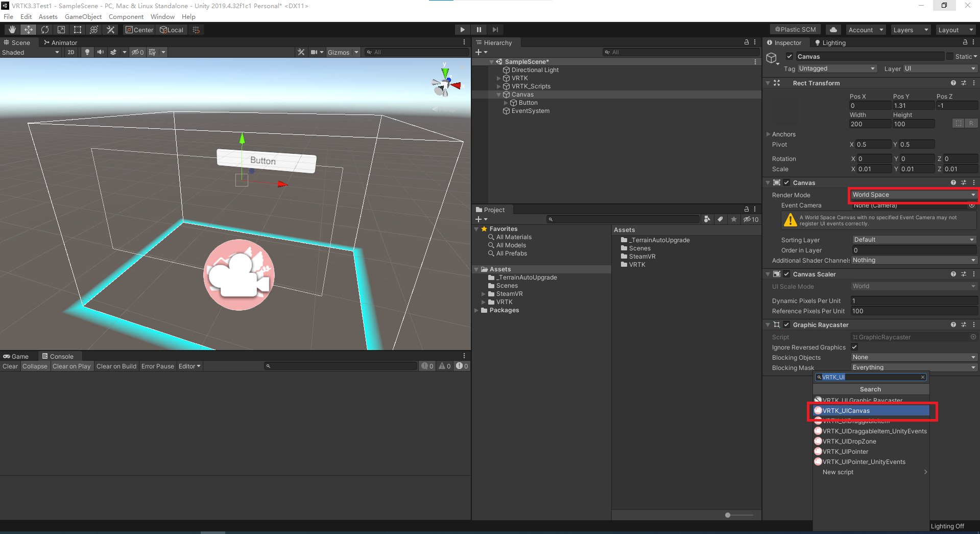Switch to Console tab
Screen dimensions: 980x534
[58, 356]
